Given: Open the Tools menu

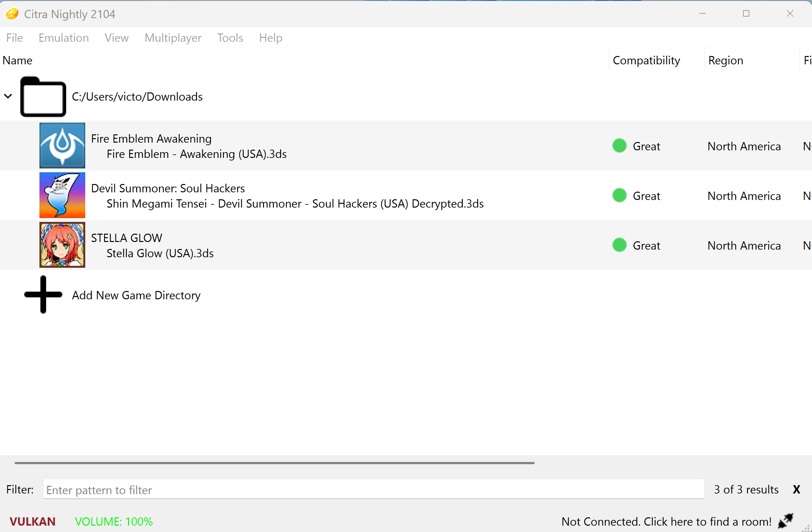Looking at the screenshot, I should 230,38.
